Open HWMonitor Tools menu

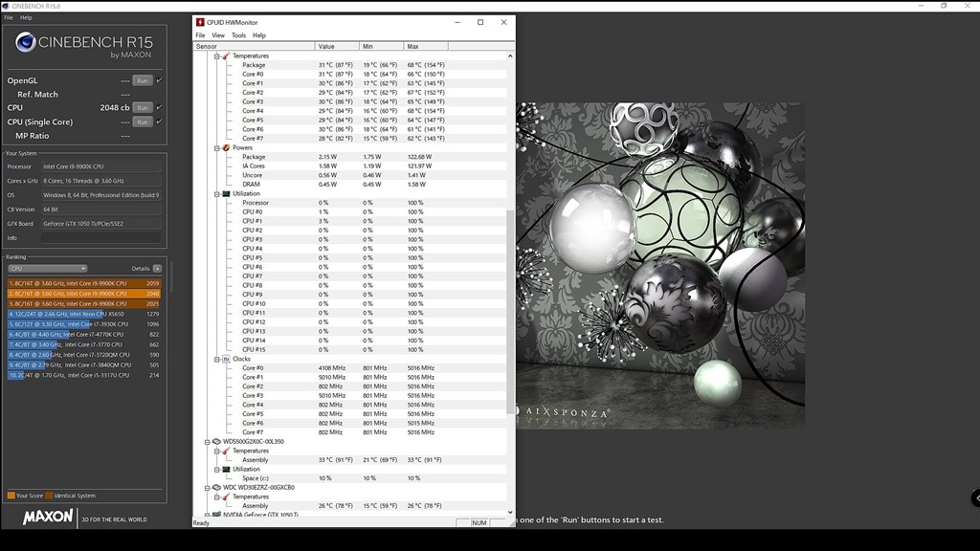pos(238,35)
